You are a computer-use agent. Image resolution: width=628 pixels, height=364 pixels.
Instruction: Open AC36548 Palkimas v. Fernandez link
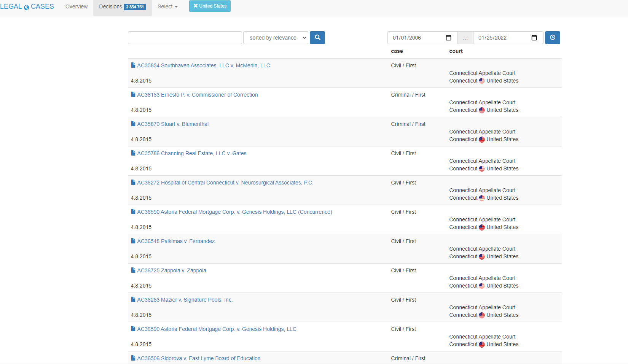tap(176, 241)
